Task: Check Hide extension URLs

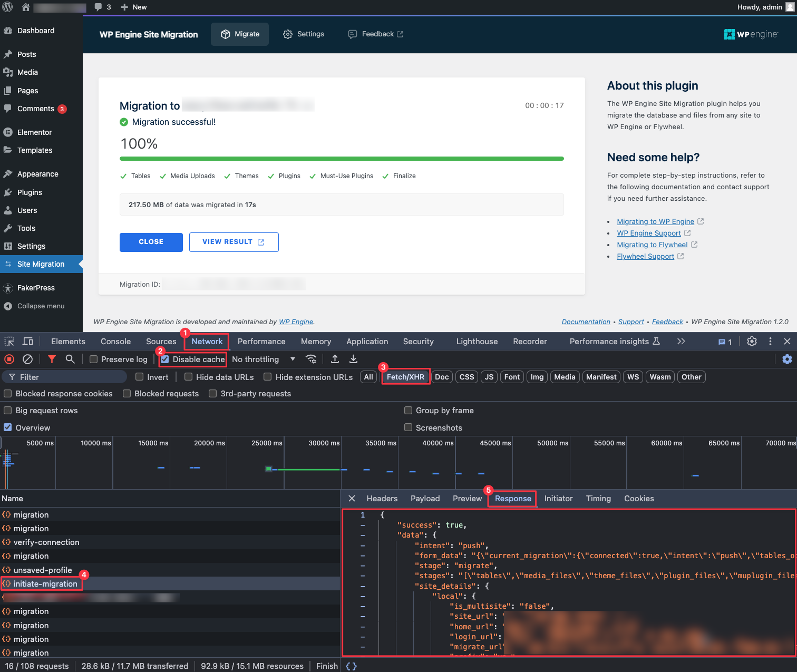Action: 268,377
